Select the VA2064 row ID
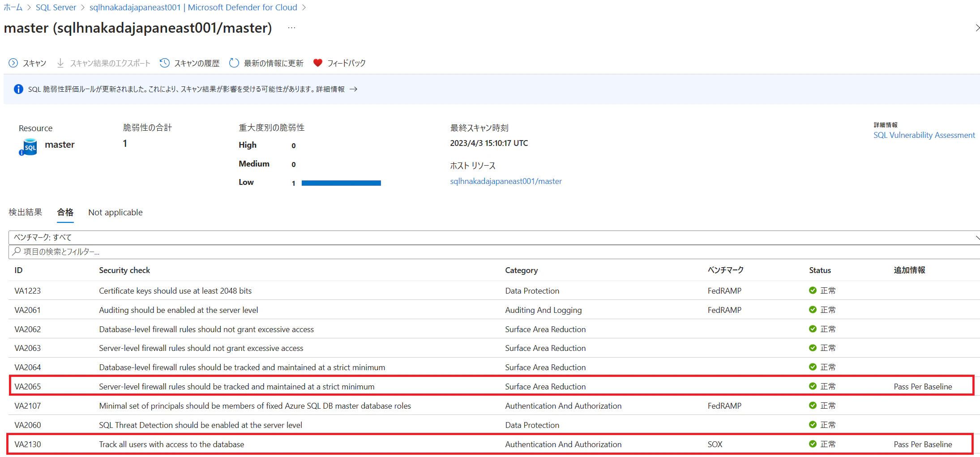The image size is (980, 457). pyautogui.click(x=28, y=367)
